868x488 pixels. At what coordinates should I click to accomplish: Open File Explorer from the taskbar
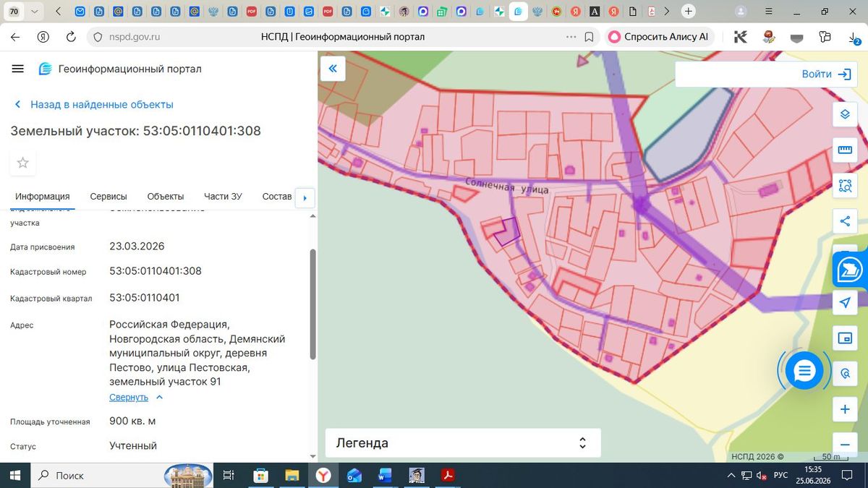point(292,475)
